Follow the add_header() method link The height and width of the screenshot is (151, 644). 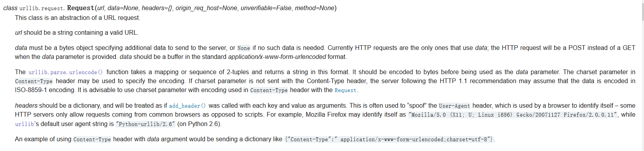coord(188,106)
